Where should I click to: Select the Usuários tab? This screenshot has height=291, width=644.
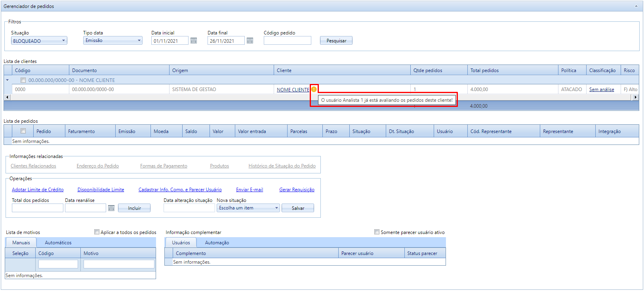[181, 243]
